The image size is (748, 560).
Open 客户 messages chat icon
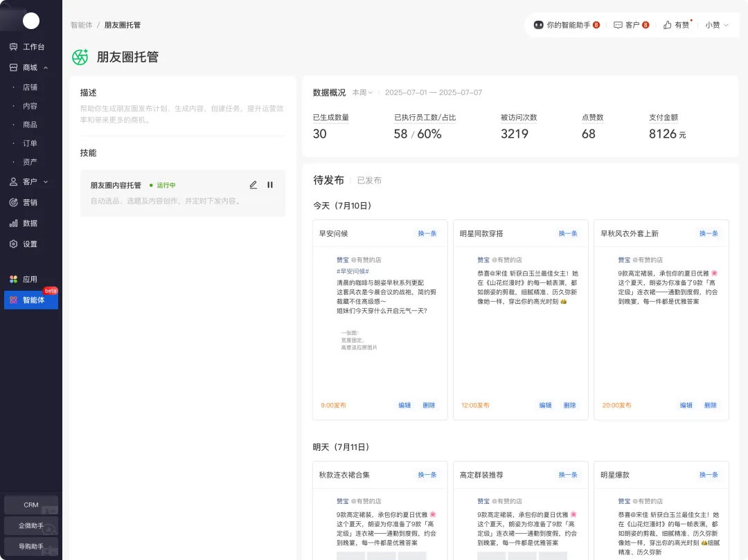pyautogui.click(x=618, y=25)
